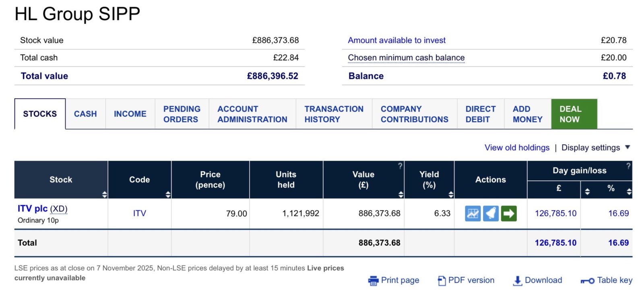Click the green arrow deal icon for ITV

coord(509,213)
